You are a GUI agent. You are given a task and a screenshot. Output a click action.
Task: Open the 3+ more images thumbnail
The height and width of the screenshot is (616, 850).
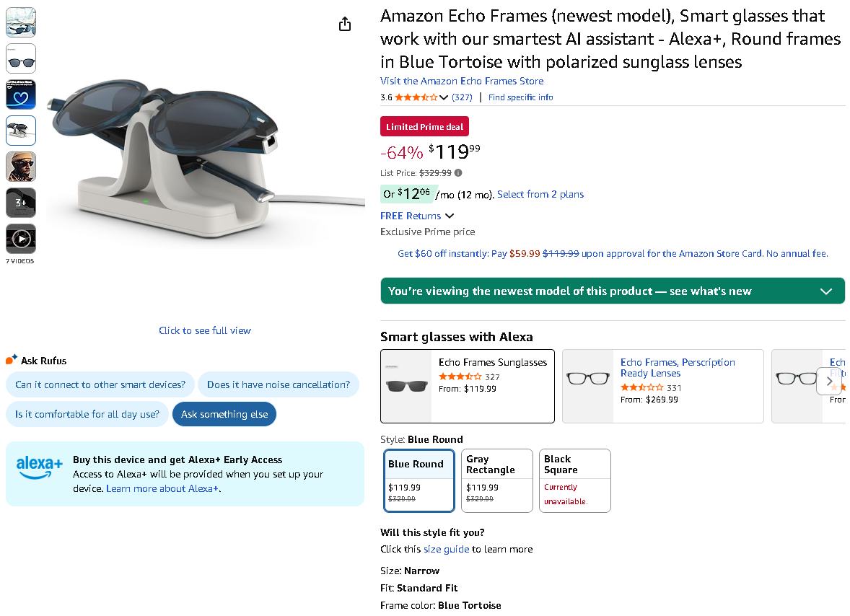(21, 202)
